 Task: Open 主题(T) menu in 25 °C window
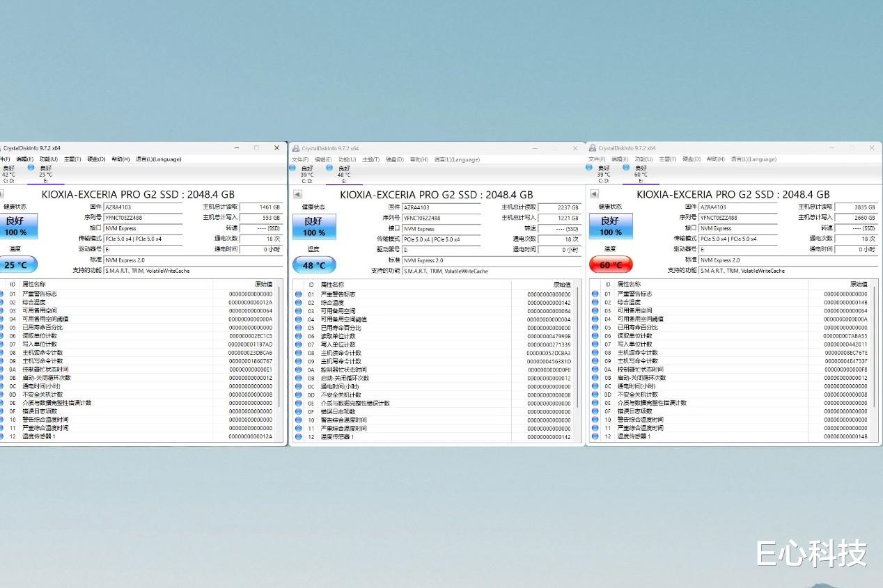pyautogui.click(x=72, y=159)
